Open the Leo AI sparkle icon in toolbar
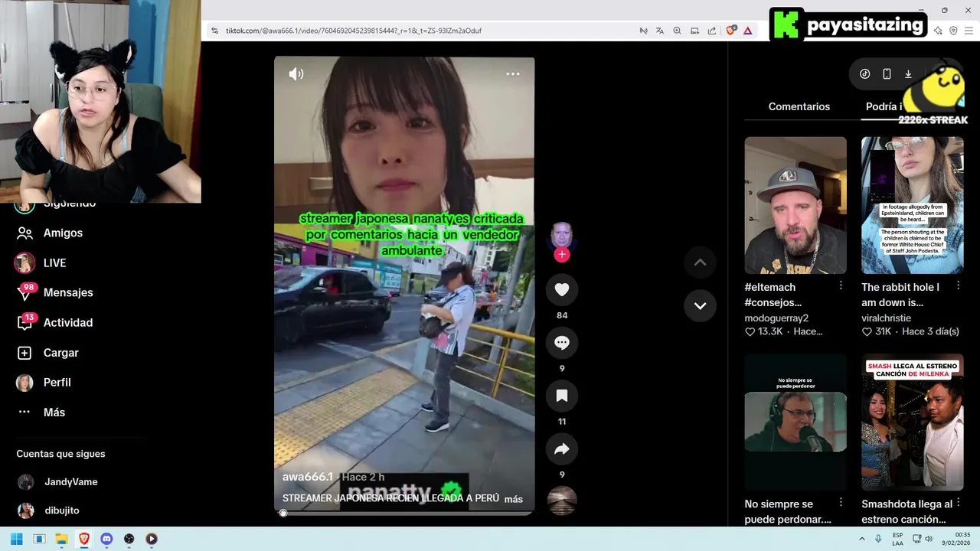Screen dimensions: 980x551 pyautogui.click(x=938, y=31)
